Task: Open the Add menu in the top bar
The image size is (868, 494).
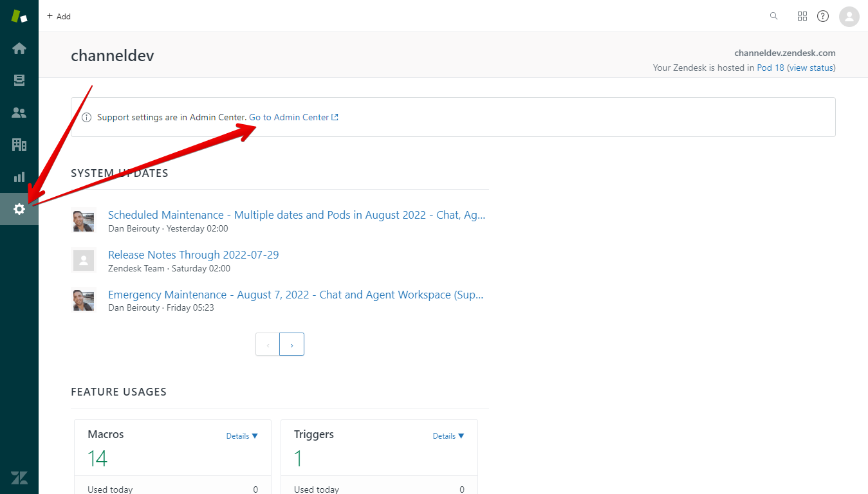Action: pyautogui.click(x=59, y=16)
